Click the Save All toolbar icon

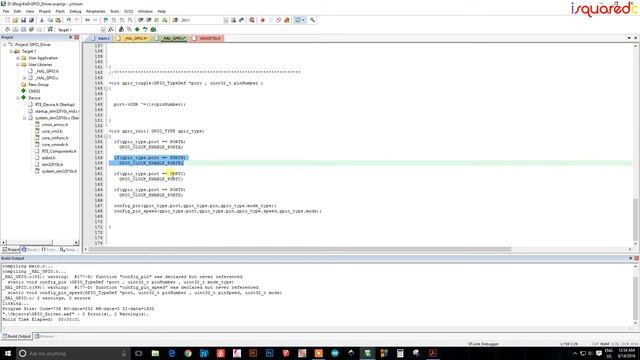pyautogui.click(x=31, y=20)
